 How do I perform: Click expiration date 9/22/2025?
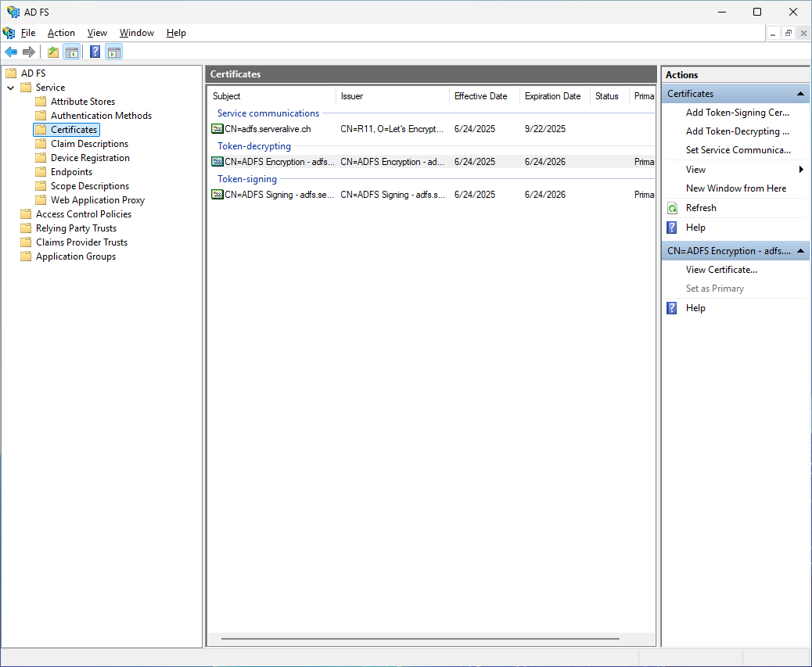(544, 129)
